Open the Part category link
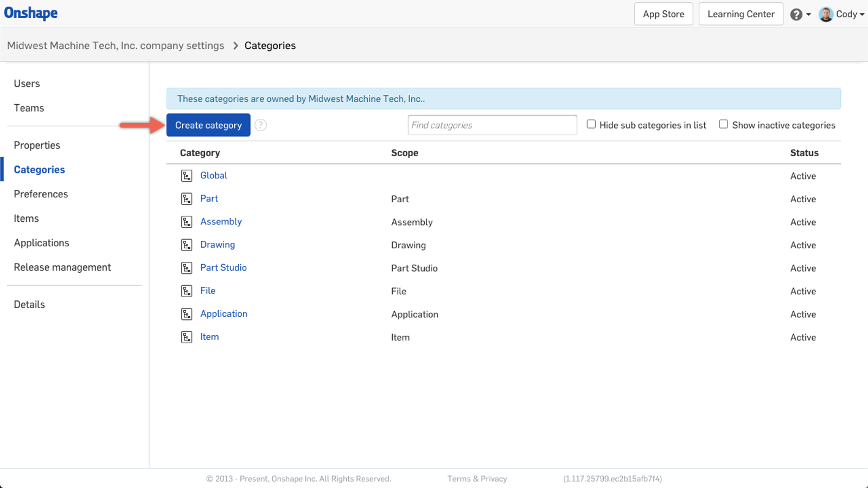The image size is (868, 488). (209, 198)
